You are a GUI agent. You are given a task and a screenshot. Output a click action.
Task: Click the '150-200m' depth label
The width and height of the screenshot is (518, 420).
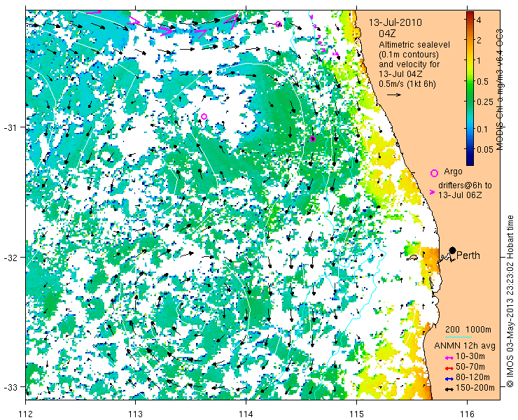click(x=475, y=388)
